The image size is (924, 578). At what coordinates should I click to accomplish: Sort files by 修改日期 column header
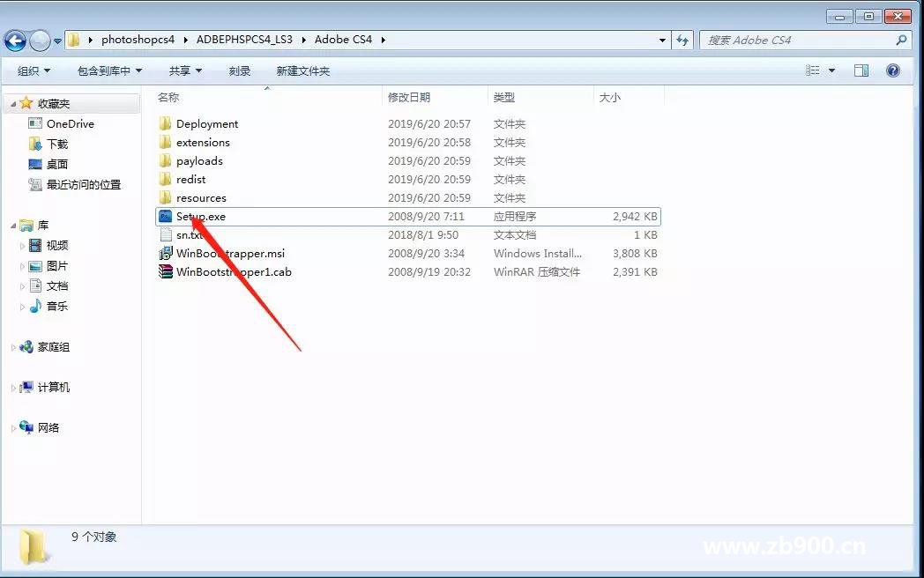(x=410, y=97)
